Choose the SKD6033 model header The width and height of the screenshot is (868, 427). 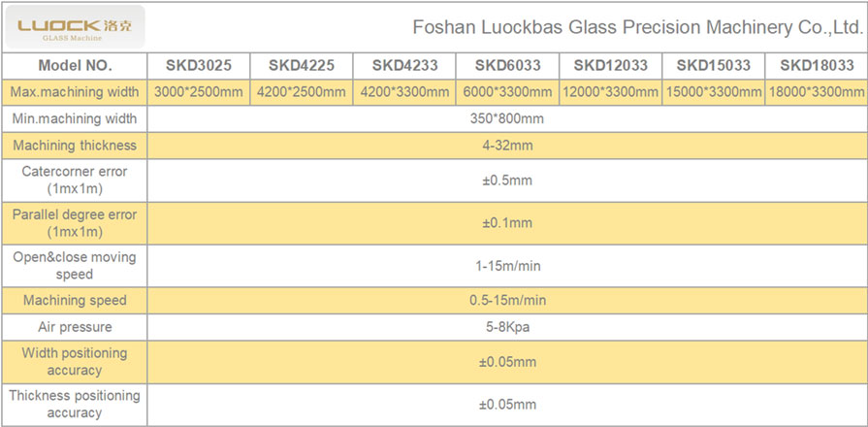pos(507,66)
